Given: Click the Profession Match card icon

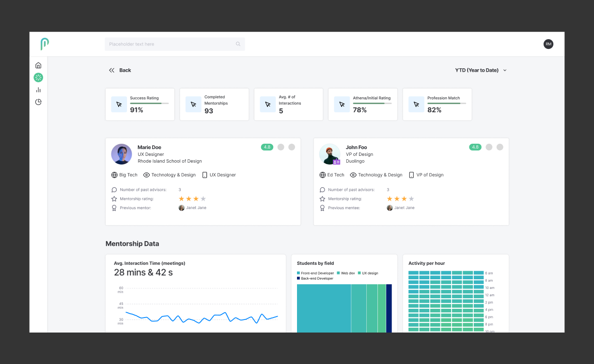Looking at the screenshot, I should point(416,104).
